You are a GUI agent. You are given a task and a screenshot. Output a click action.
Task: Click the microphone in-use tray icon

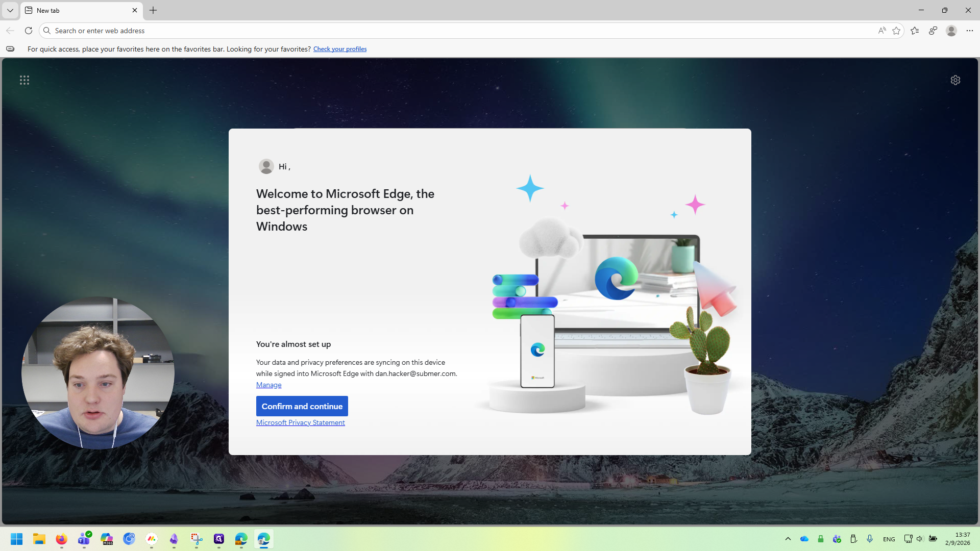click(x=870, y=539)
